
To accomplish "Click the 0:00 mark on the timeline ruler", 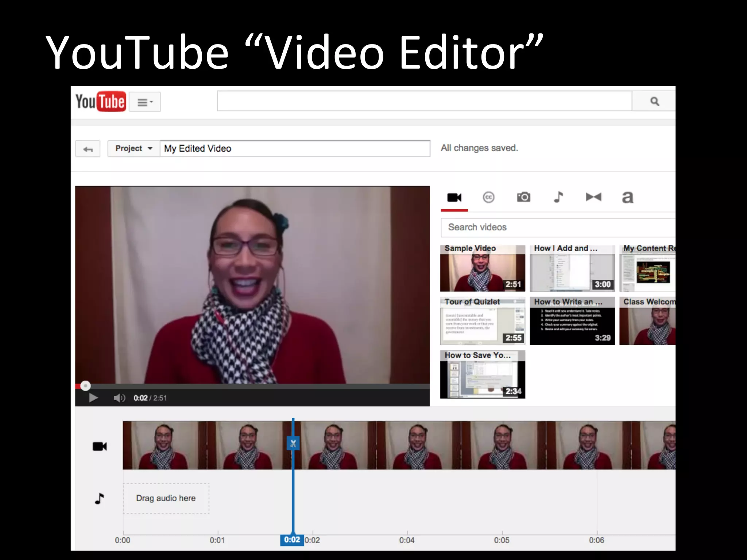I will click(123, 540).
